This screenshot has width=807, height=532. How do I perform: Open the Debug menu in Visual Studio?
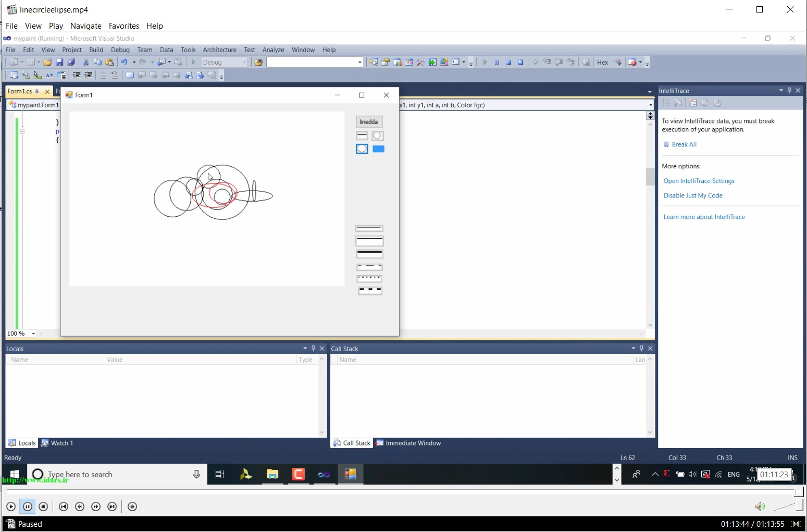[120, 50]
